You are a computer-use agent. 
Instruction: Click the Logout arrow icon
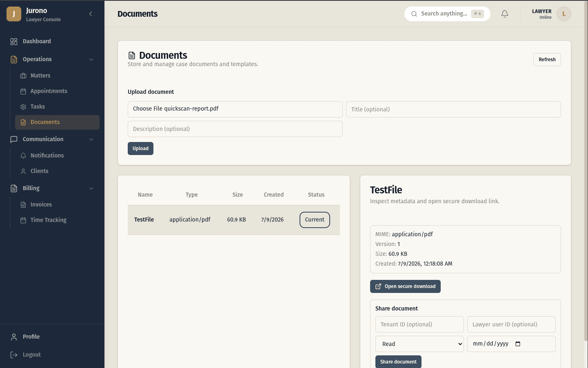14,355
